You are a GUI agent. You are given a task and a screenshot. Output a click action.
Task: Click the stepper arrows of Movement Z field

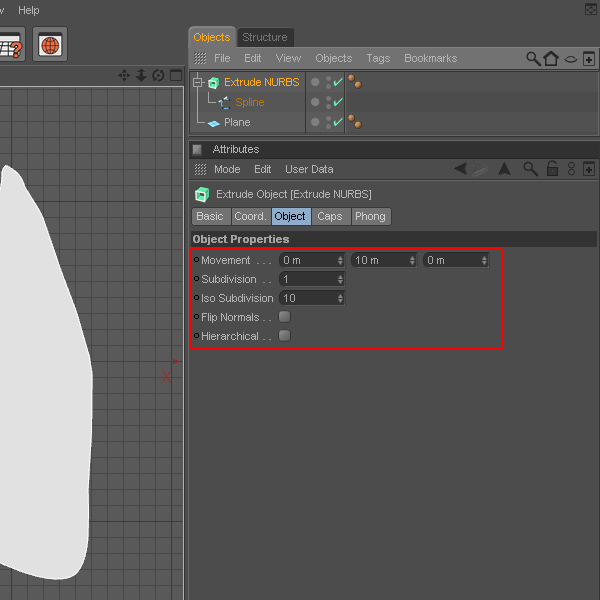pos(484,261)
